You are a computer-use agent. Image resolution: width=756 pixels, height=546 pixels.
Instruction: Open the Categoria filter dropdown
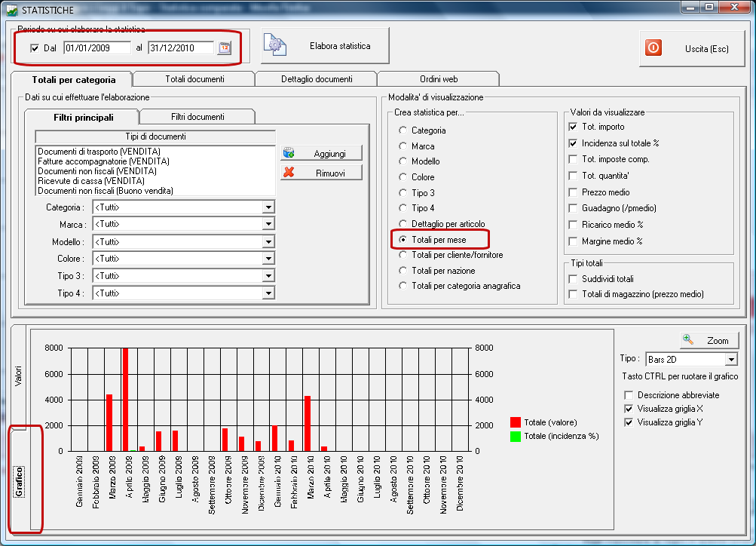268,207
